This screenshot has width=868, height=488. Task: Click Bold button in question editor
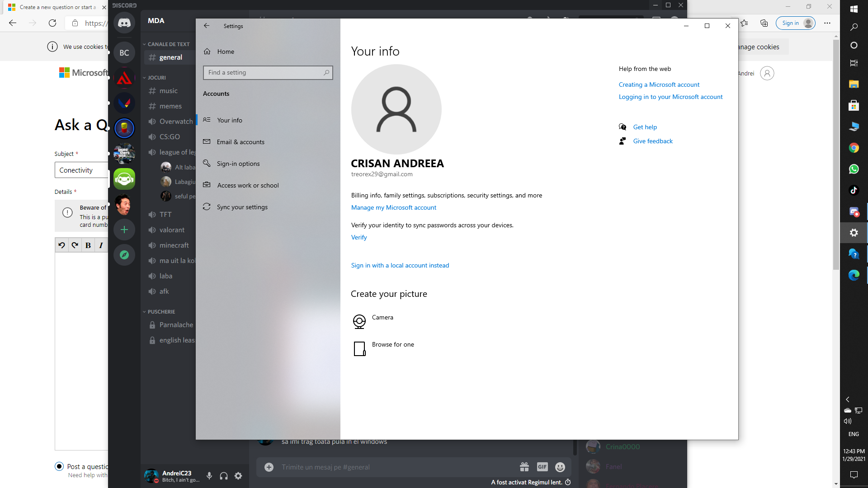point(88,245)
